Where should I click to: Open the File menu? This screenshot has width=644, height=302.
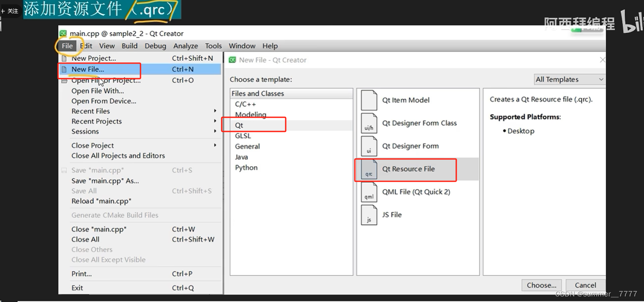67,46
